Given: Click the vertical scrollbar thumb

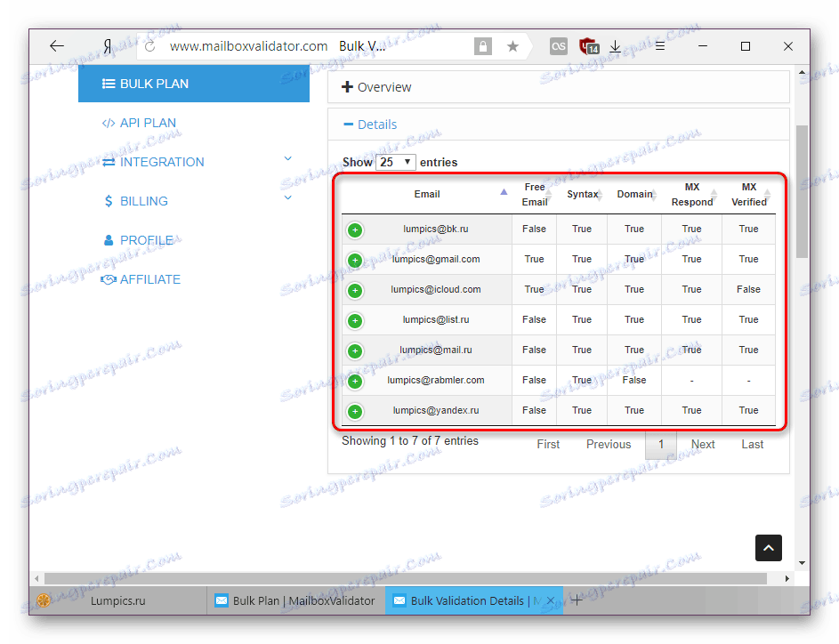Looking at the screenshot, I should (x=802, y=191).
